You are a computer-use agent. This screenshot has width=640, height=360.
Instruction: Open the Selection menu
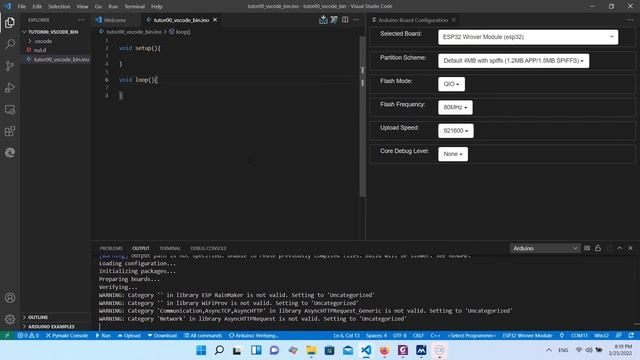point(59,6)
